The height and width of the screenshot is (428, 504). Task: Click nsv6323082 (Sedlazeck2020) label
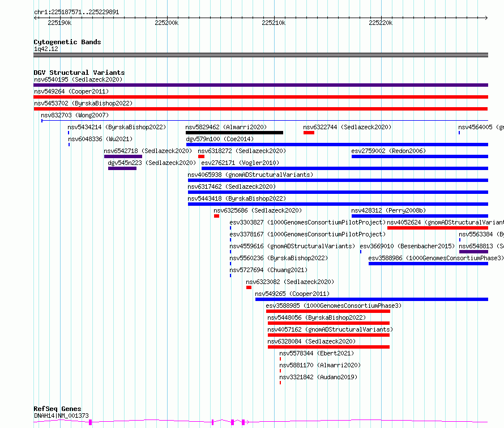[290, 282]
